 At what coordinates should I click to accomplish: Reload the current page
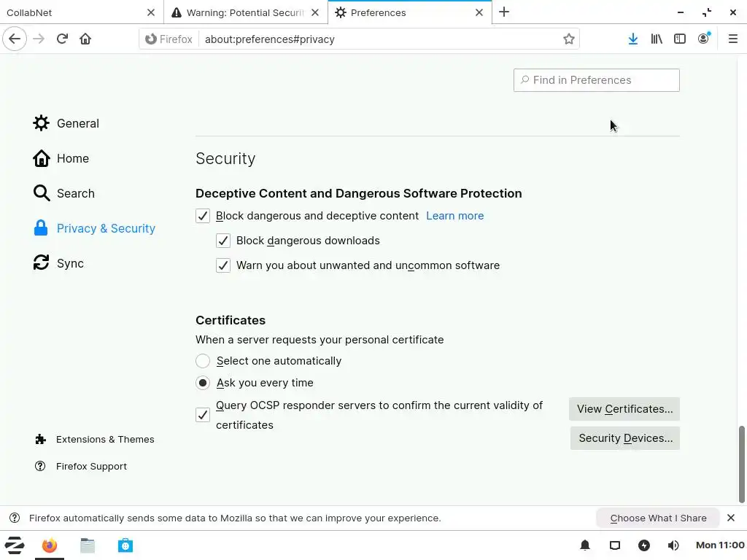click(x=62, y=39)
